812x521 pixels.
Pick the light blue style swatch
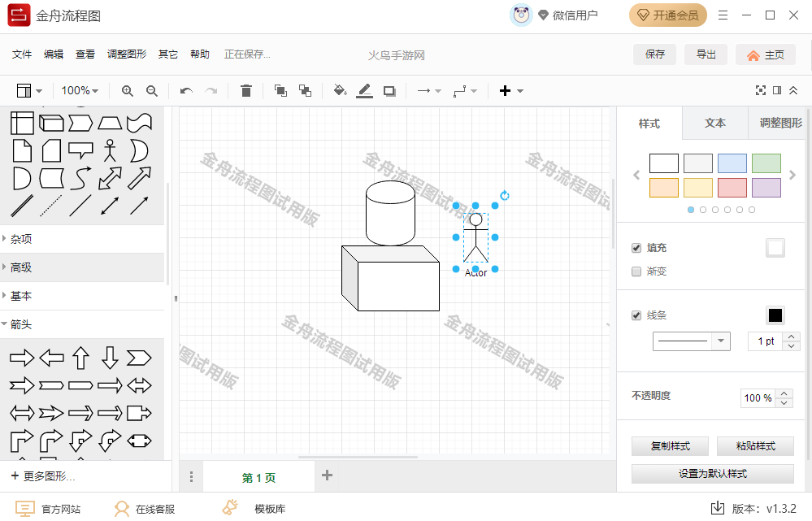click(732, 163)
